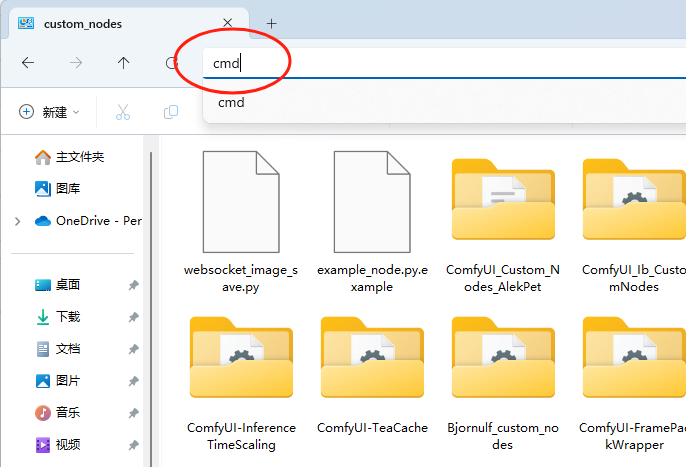Select the custom_nodes tab

(x=129, y=24)
